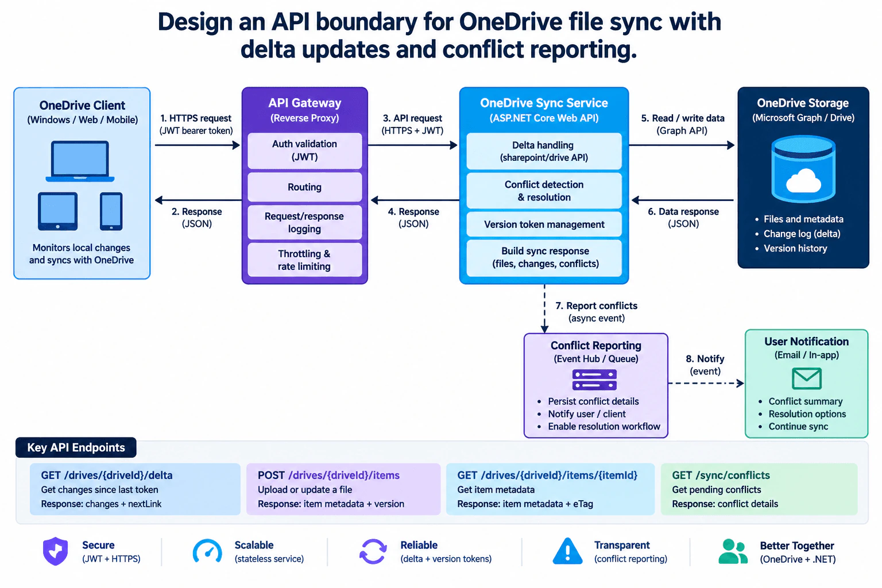This screenshot has width=882, height=588.
Task: Select the Delta handling box
Action: coord(544,151)
